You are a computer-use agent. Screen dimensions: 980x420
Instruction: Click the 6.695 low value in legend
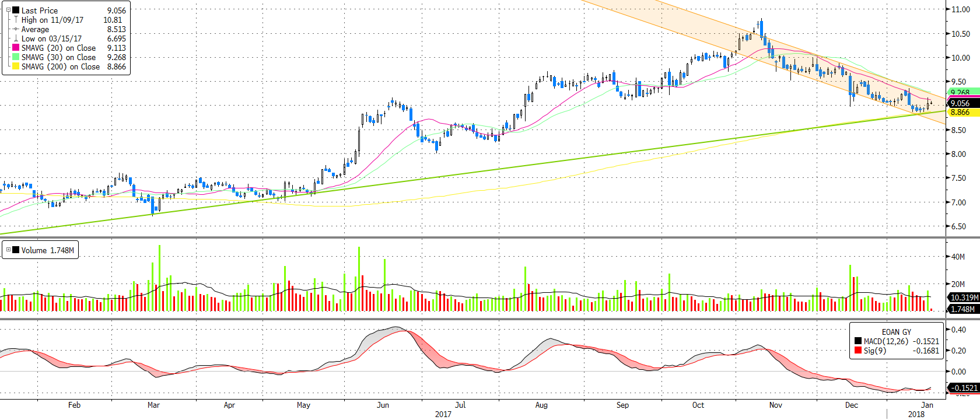click(117, 38)
